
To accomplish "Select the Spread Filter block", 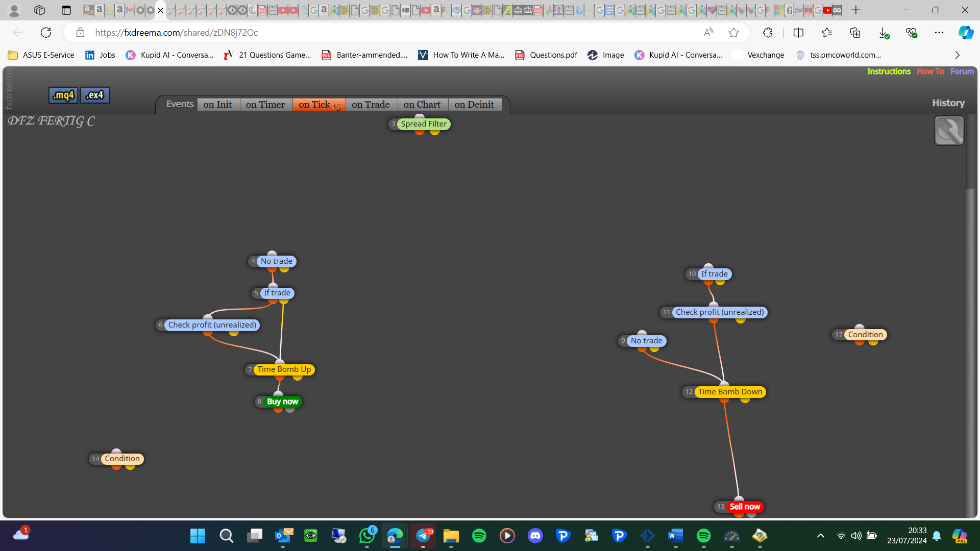I will 424,124.
